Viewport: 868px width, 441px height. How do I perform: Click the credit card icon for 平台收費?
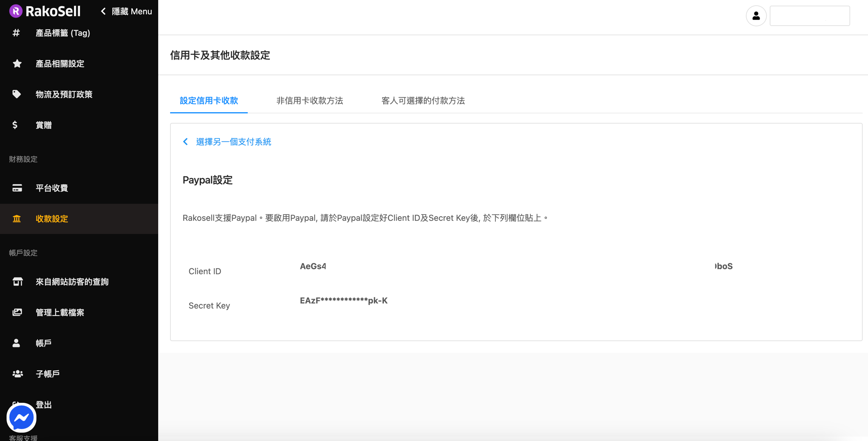tap(17, 188)
